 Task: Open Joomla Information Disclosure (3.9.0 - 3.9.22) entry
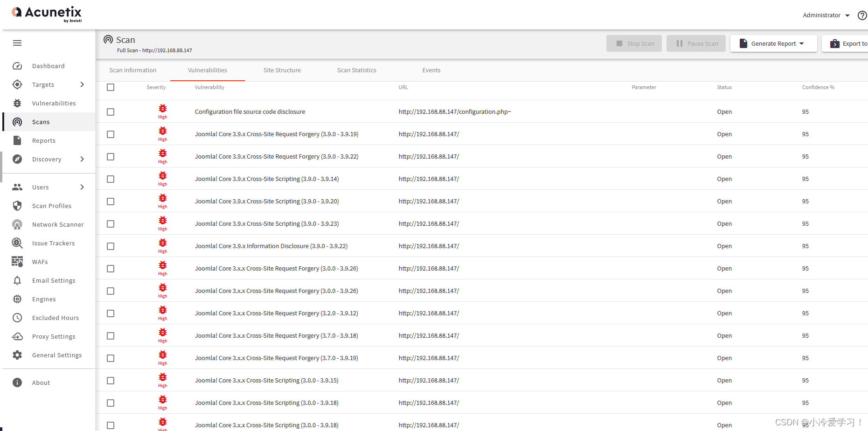(271, 246)
